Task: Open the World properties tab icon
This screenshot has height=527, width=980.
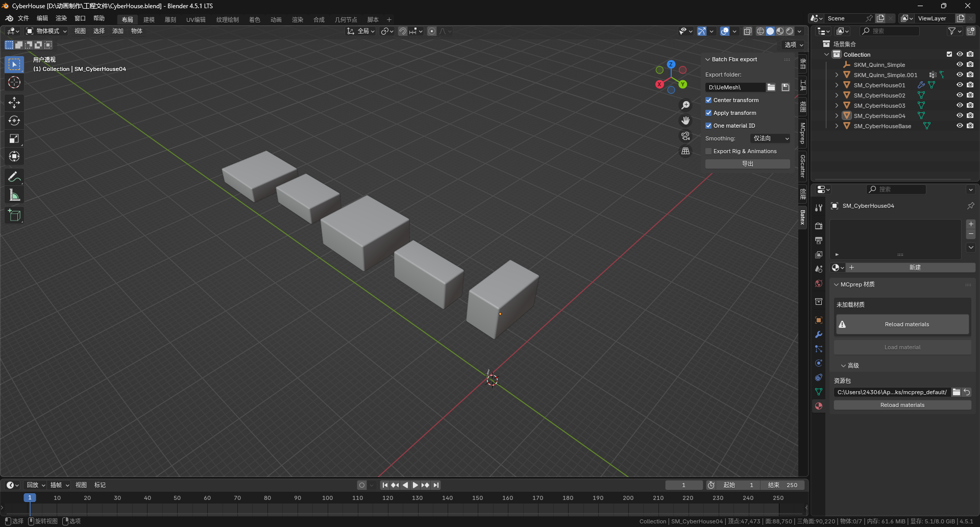Action: (x=819, y=283)
